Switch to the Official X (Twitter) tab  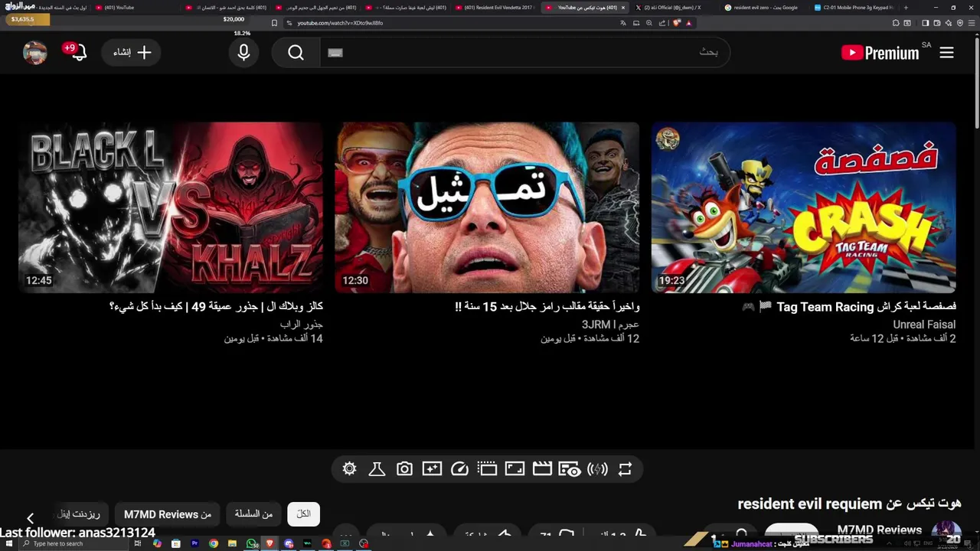(x=673, y=8)
